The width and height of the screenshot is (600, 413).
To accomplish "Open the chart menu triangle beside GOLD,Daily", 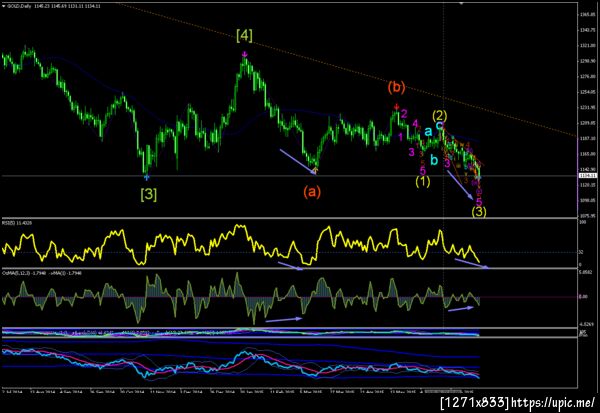I will click(4, 6).
